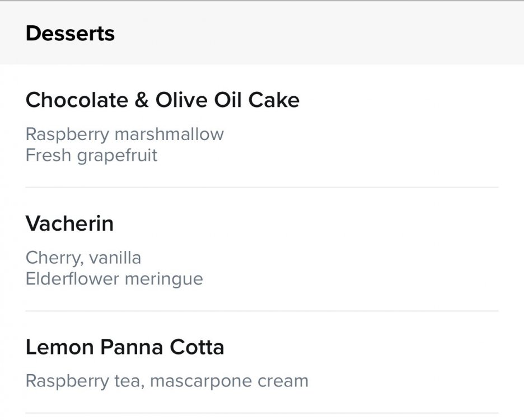Open the Chocolate & Olive Oil Cake item

(x=262, y=127)
